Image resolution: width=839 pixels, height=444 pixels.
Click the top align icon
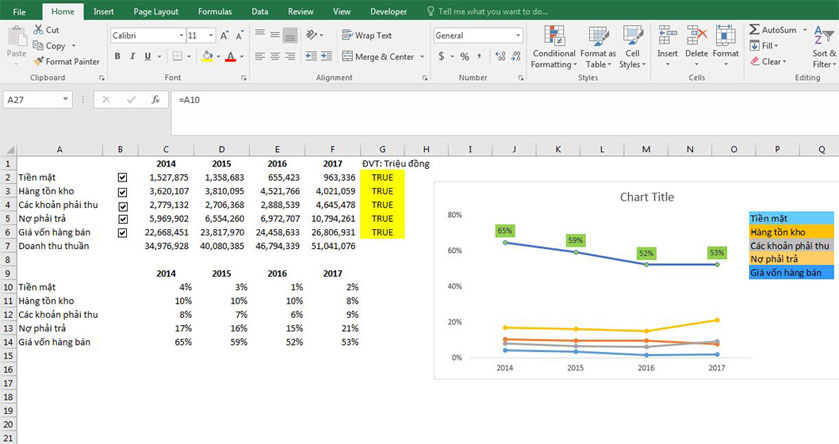(x=260, y=34)
